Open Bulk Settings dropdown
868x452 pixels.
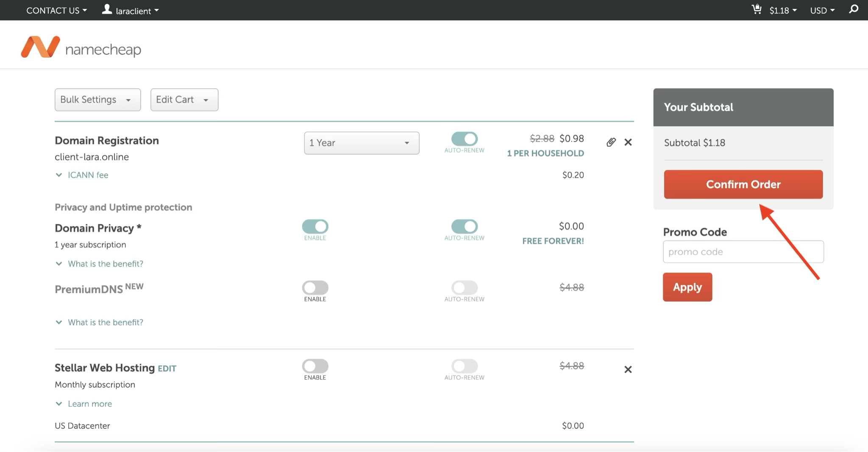(x=97, y=100)
